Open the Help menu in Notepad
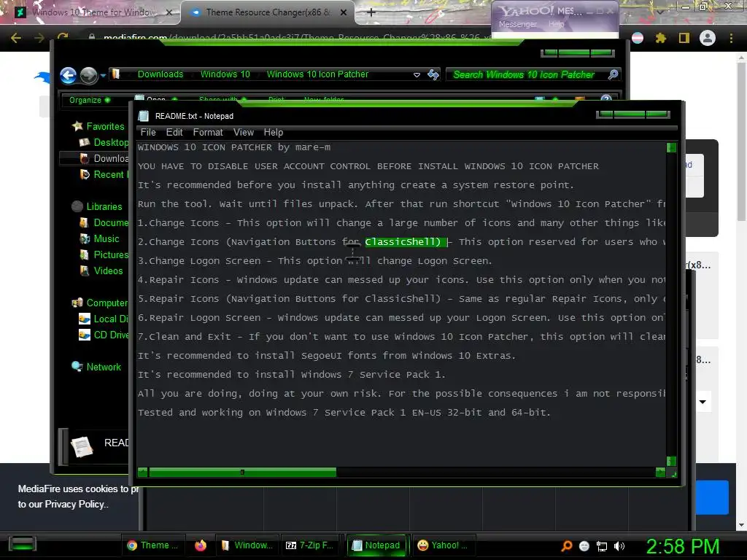This screenshot has width=747, height=560. click(x=274, y=133)
